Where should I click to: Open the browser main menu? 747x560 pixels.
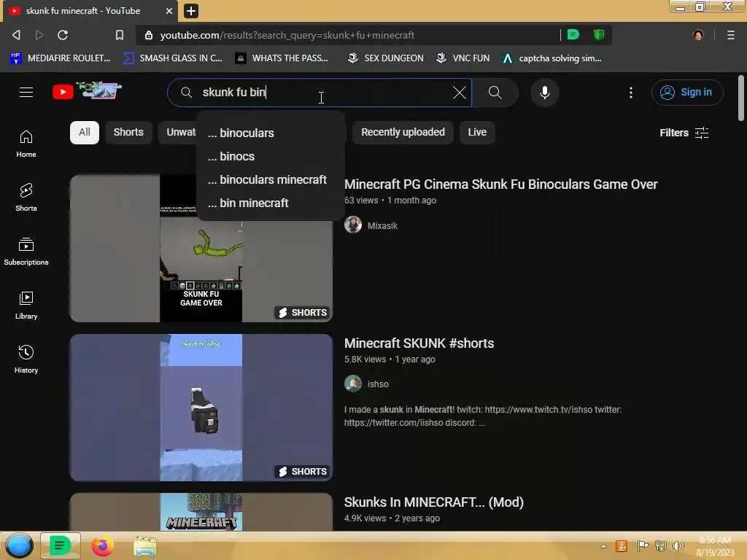click(730, 35)
